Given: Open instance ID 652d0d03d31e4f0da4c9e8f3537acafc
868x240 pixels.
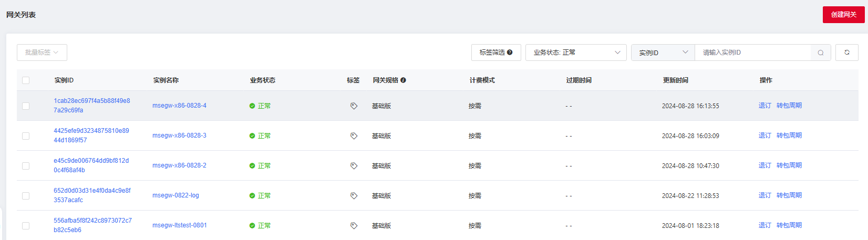Looking at the screenshot, I should tap(92, 195).
